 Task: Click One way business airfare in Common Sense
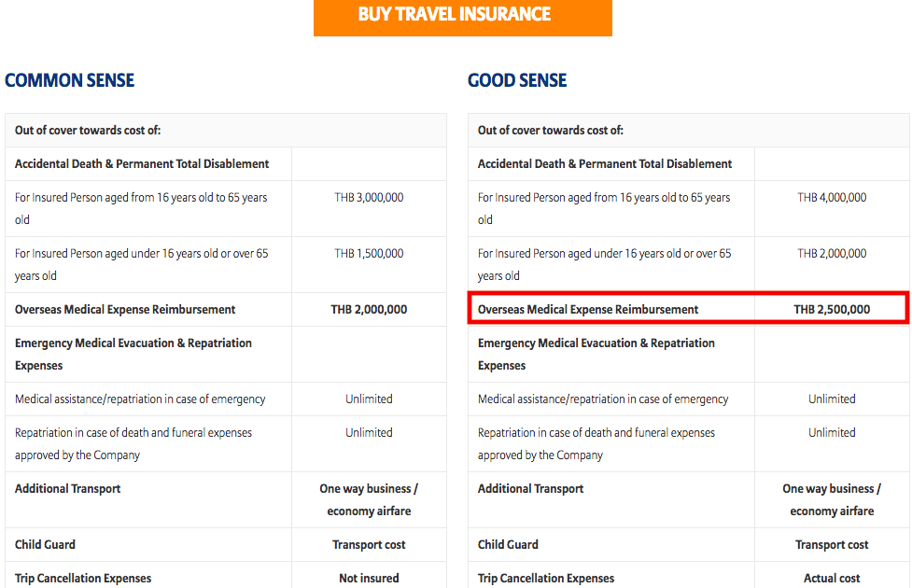pos(369,499)
